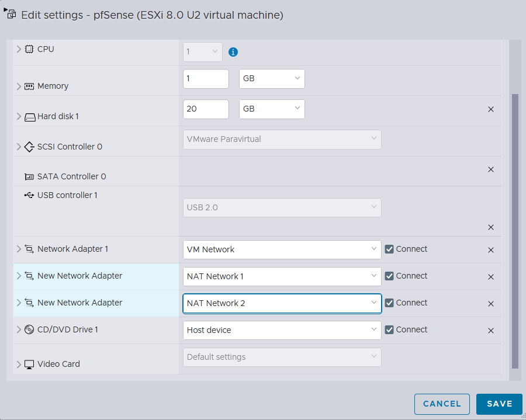
Task: Remove CD/DVD Drive 1
Action: (491, 331)
